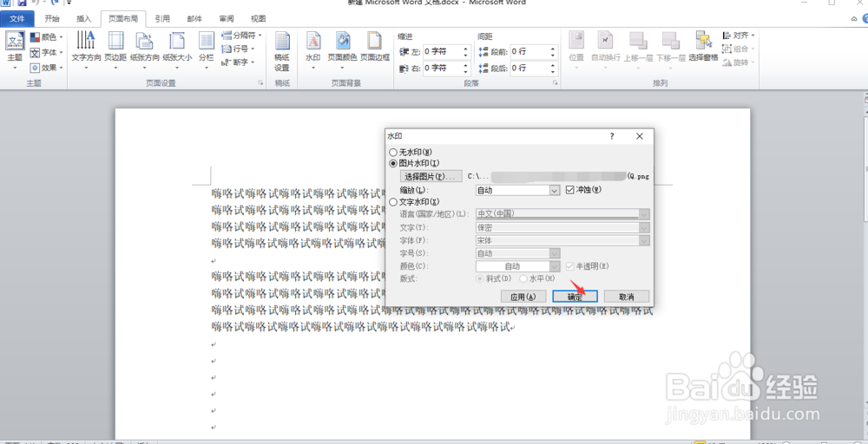The height and width of the screenshot is (444, 868).
Task: Expand the Scale (缩放) dropdown
Action: [556, 190]
